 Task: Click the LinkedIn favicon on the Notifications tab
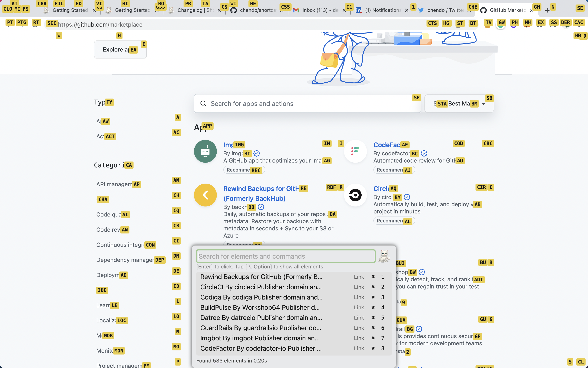[x=358, y=10]
